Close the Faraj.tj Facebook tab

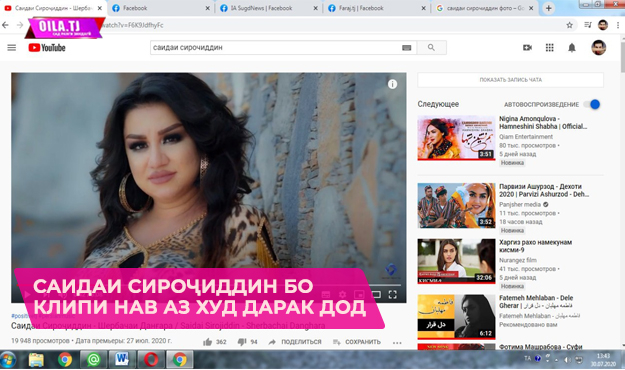tap(423, 8)
